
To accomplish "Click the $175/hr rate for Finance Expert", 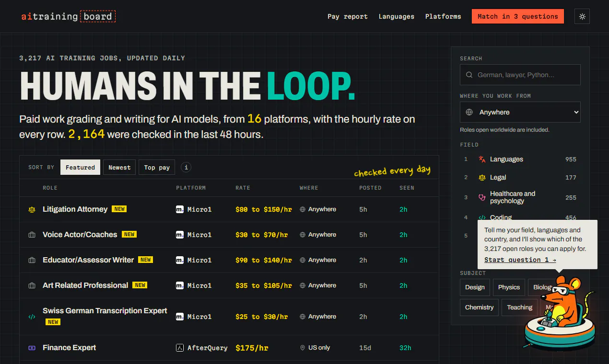I will coord(252,348).
